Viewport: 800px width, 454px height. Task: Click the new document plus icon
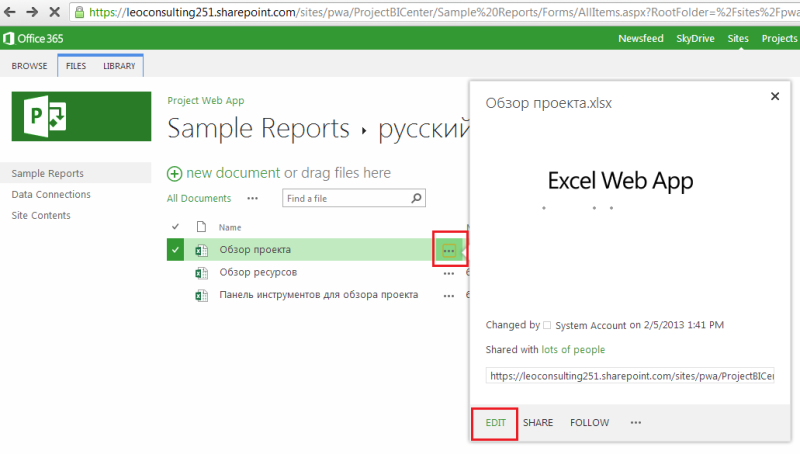click(174, 174)
